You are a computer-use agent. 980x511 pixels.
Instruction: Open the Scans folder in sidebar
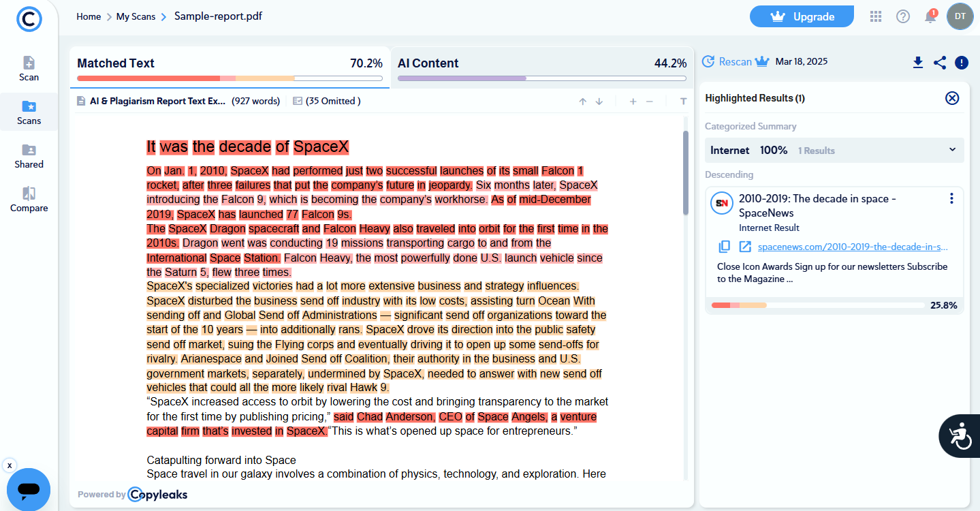tap(29, 112)
